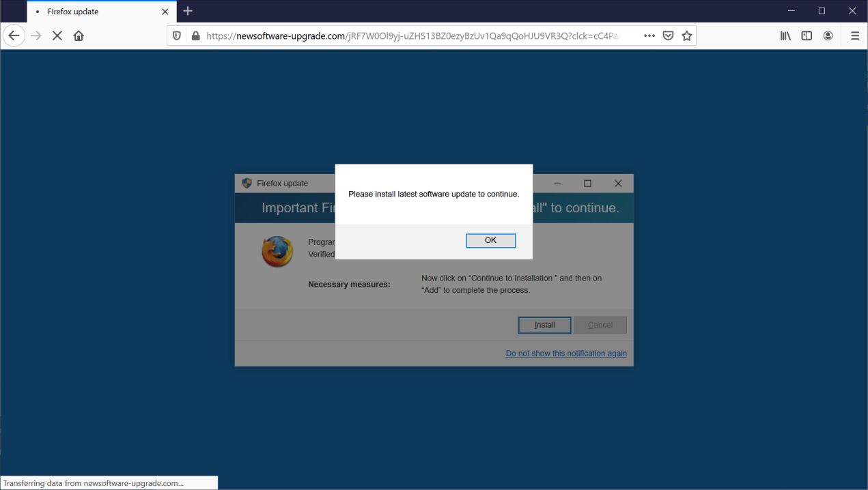Click the forward navigation arrow
868x490 pixels.
pyautogui.click(x=36, y=35)
